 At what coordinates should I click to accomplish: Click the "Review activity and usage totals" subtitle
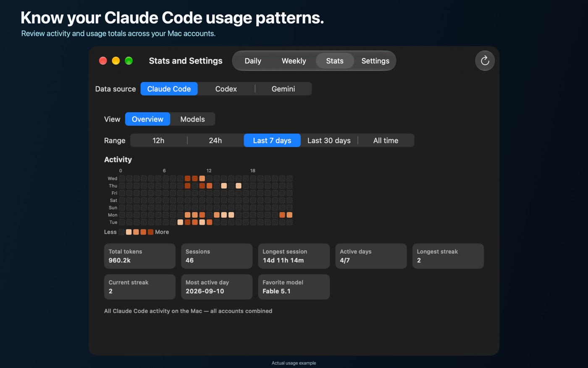coord(118,34)
